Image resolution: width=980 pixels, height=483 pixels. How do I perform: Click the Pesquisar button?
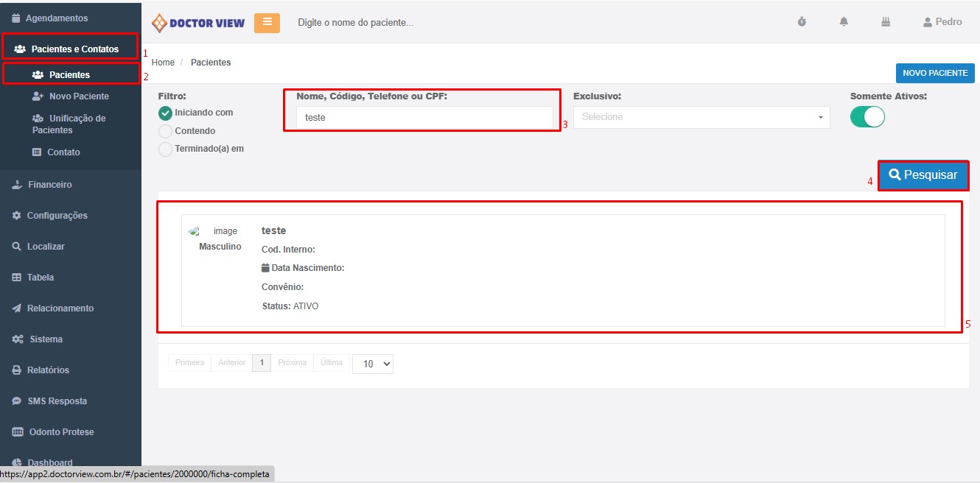[923, 175]
